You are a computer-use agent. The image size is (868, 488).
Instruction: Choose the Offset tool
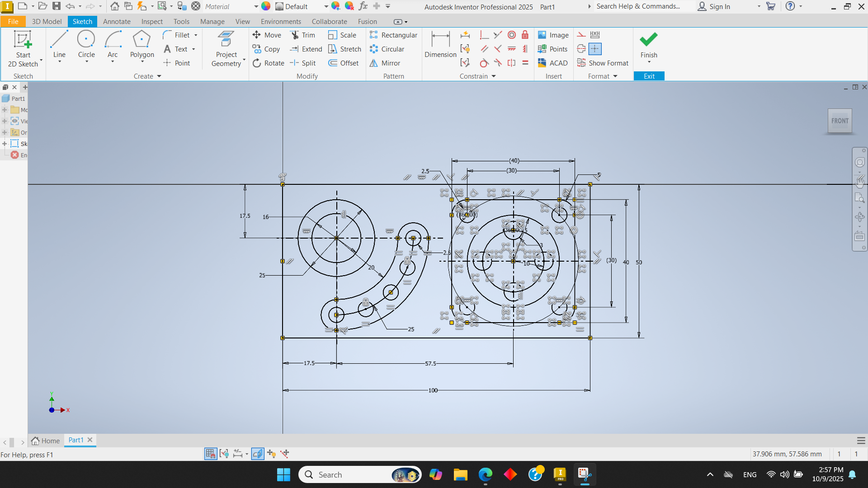344,63
